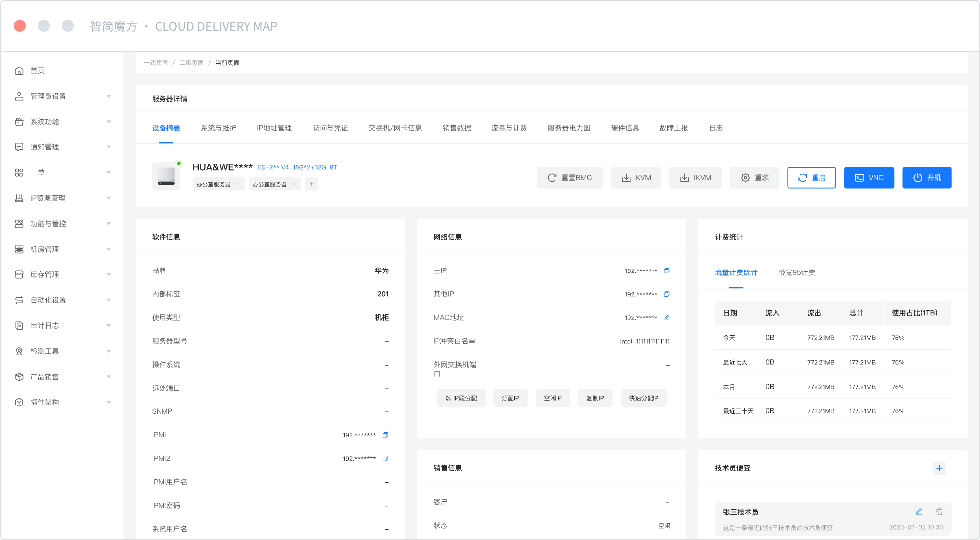Switch to 系统与维护 tab

218,128
